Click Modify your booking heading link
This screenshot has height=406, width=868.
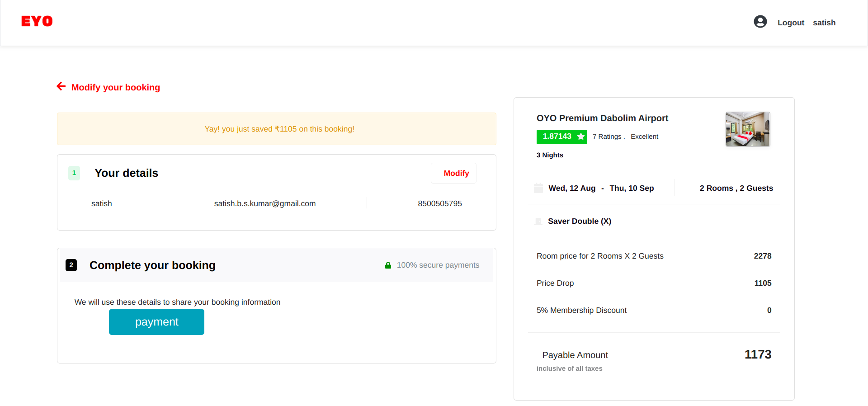coord(116,87)
